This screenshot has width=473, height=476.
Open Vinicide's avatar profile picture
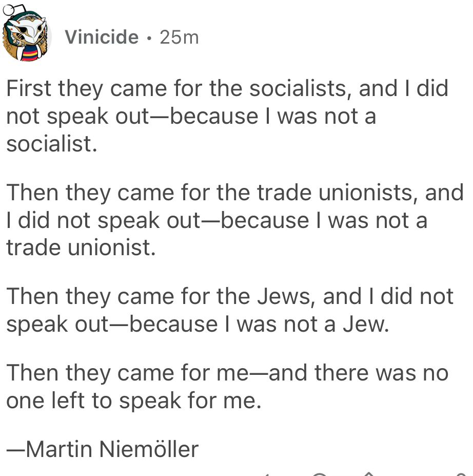(27, 34)
